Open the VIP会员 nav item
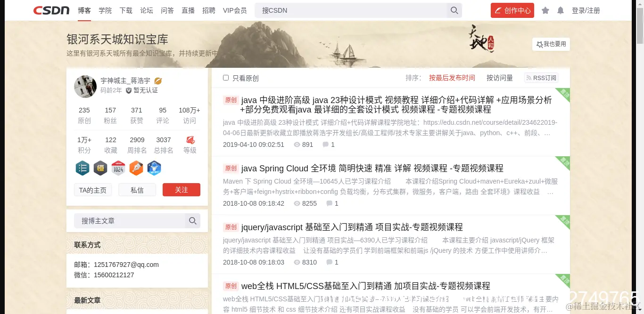Viewport: 644px width, 314px height. [x=235, y=10]
